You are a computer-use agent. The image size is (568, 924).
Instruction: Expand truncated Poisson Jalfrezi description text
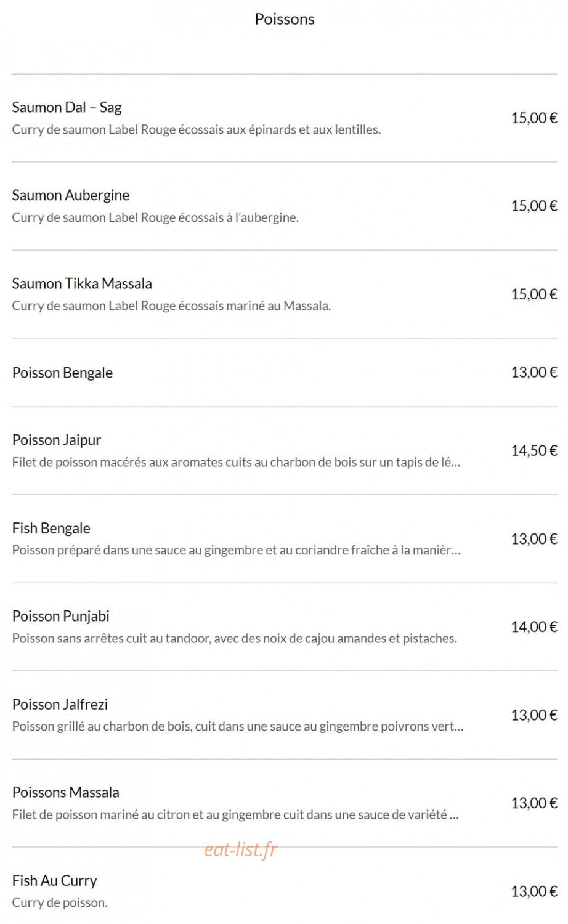click(x=238, y=726)
